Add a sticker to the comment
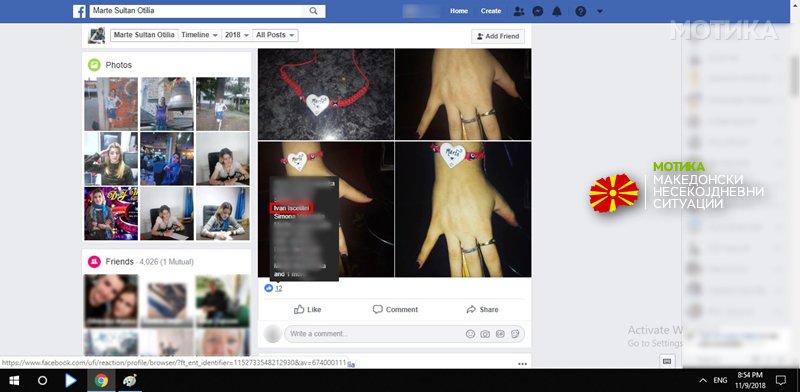The width and height of the screenshot is (800, 392). [x=515, y=334]
